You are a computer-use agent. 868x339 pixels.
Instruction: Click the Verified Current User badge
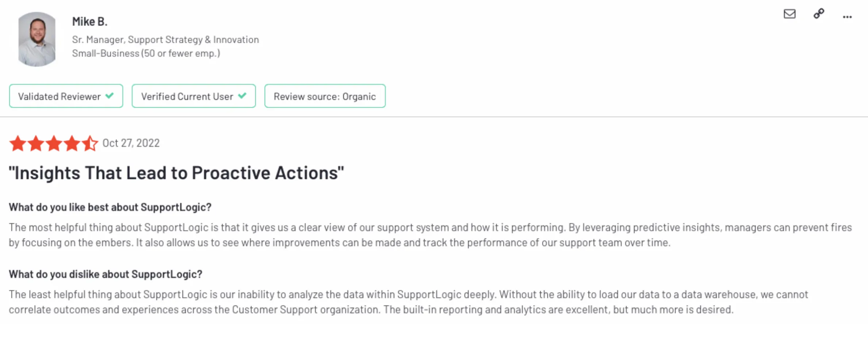[x=193, y=96]
